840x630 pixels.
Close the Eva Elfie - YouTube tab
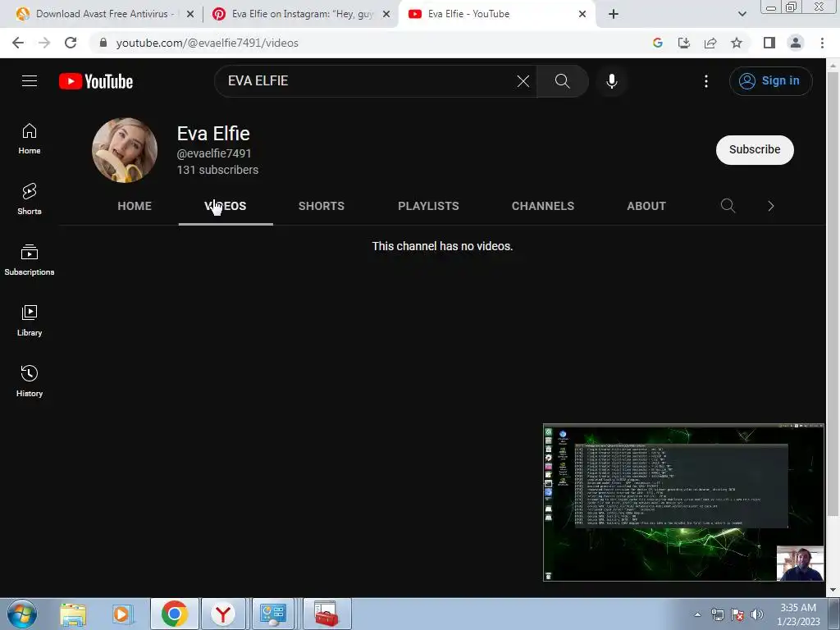(582, 14)
